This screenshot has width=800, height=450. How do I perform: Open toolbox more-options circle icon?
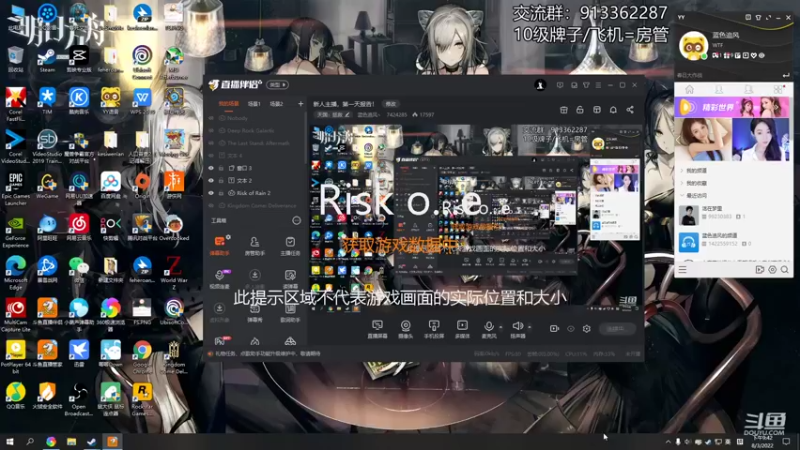[296, 220]
